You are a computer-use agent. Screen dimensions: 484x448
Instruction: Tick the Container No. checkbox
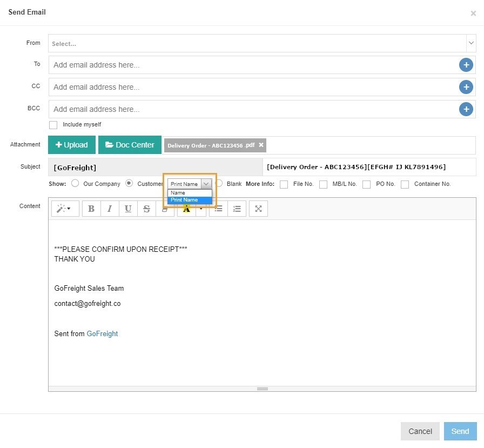click(x=405, y=184)
